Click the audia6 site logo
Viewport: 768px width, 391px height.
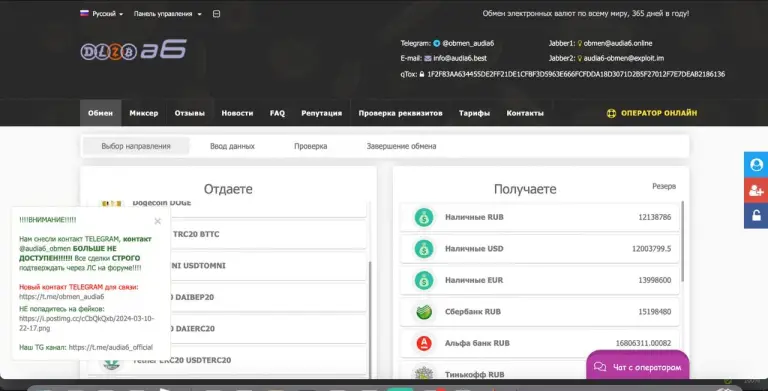click(x=133, y=49)
